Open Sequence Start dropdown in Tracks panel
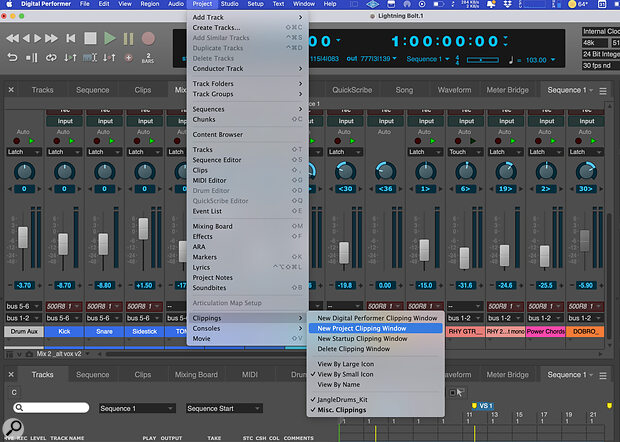Viewport: 620px width, 442px height. click(224, 408)
